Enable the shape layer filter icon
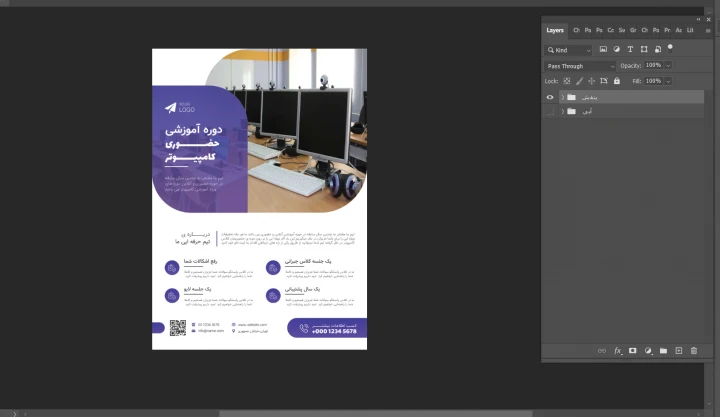720x417 pixels. (x=644, y=49)
